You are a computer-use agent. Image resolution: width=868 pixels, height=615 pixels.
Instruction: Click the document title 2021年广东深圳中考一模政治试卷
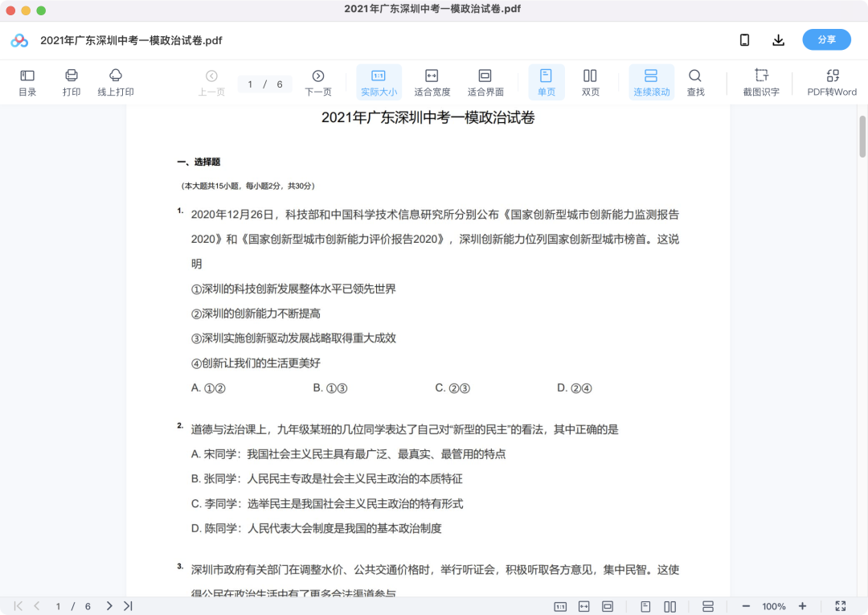pyautogui.click(x=428, y=117)
